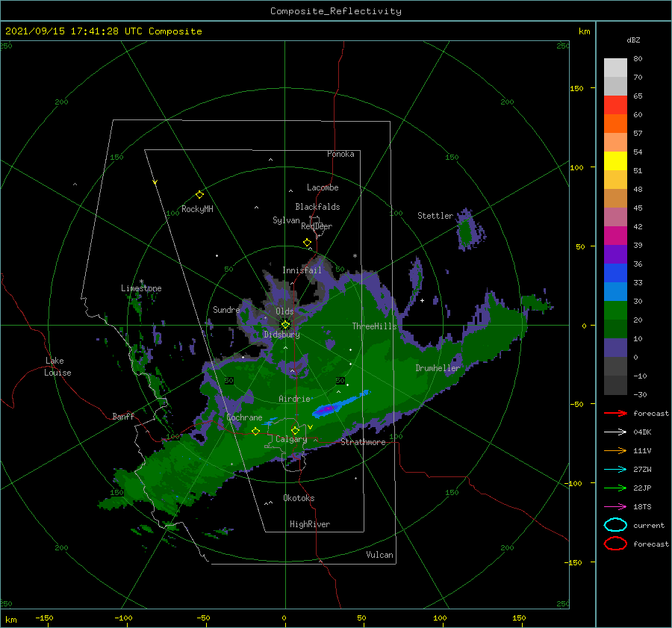This screenshot has height=628, width=672.
Task: Click the Lacombe city label
Action: pyautogui.click(x=323, y=187)
